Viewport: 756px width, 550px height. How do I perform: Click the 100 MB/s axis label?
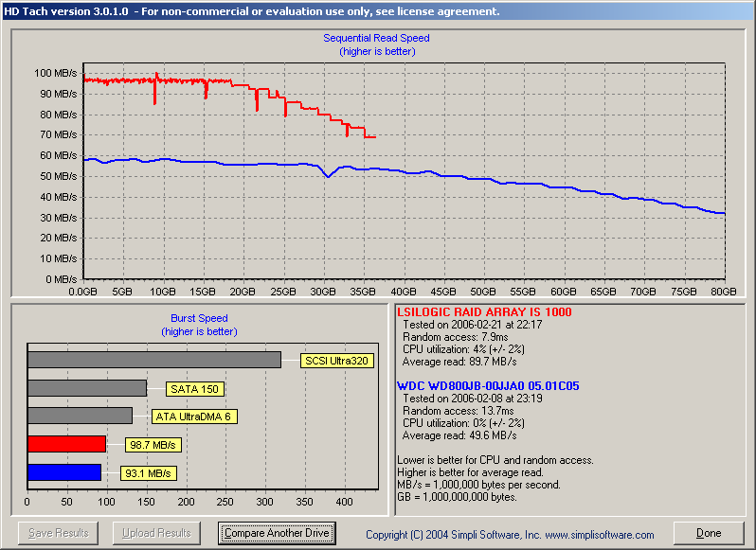pos(56,73)
